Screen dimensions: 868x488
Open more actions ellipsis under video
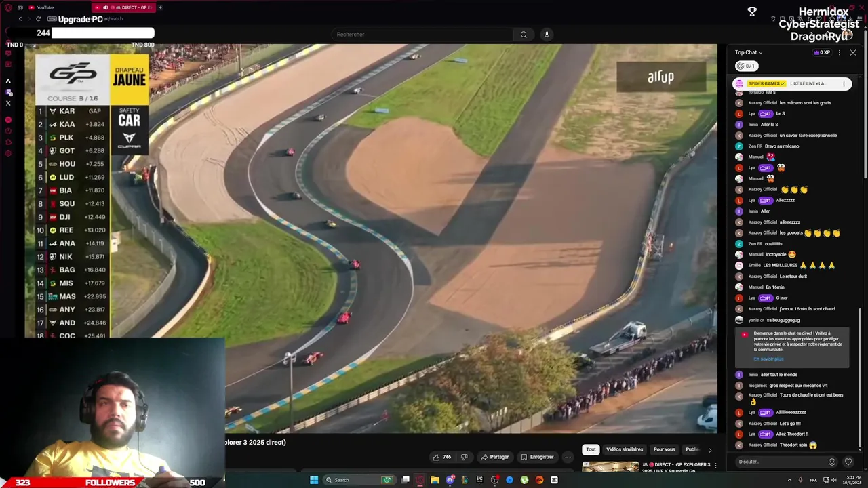[568, 457]
